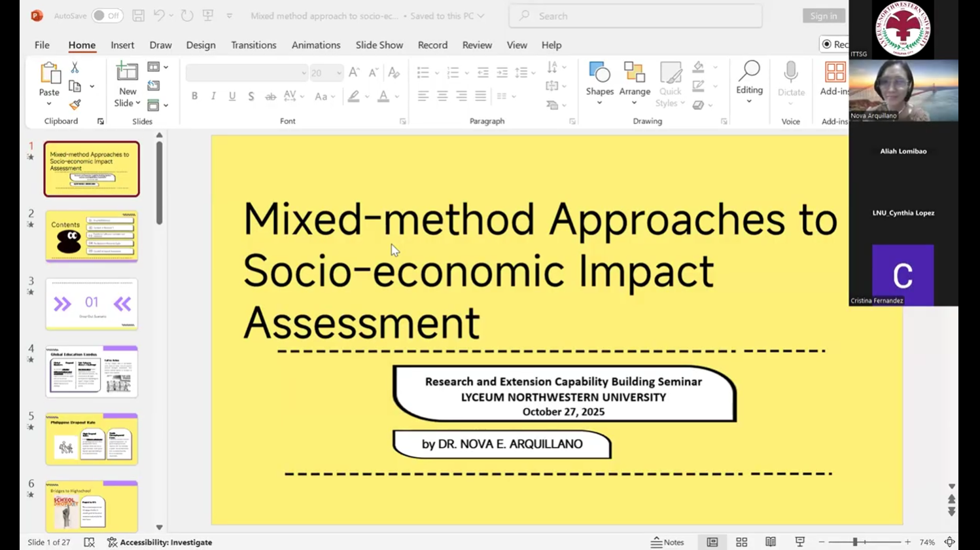Click the Cut scissors icon

(75, 68)
